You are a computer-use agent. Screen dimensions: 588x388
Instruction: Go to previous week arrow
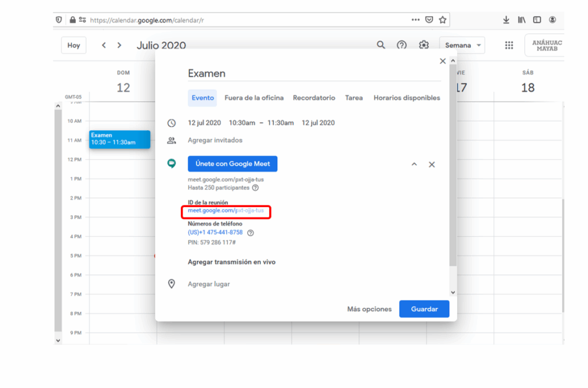coord(104,45)
